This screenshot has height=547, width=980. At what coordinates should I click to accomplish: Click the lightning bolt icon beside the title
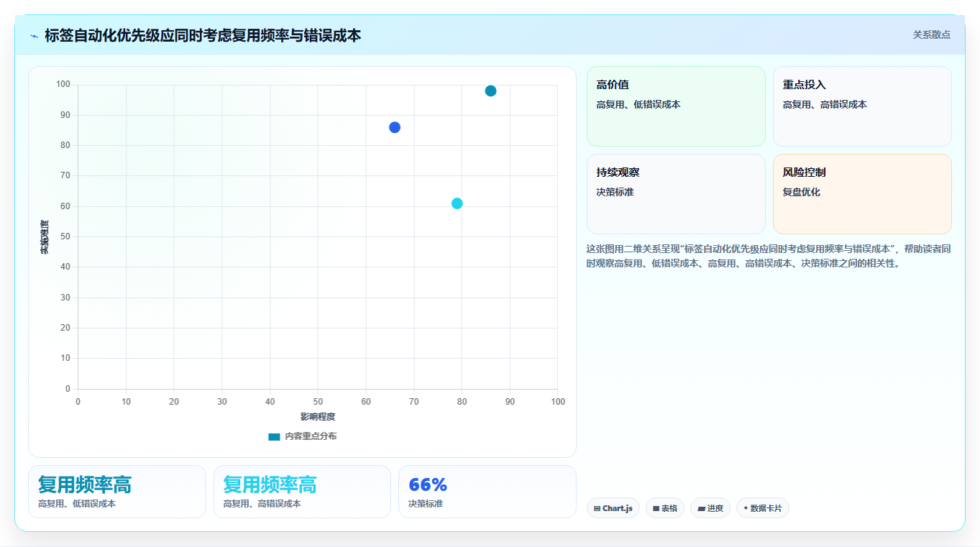[34, 36]
